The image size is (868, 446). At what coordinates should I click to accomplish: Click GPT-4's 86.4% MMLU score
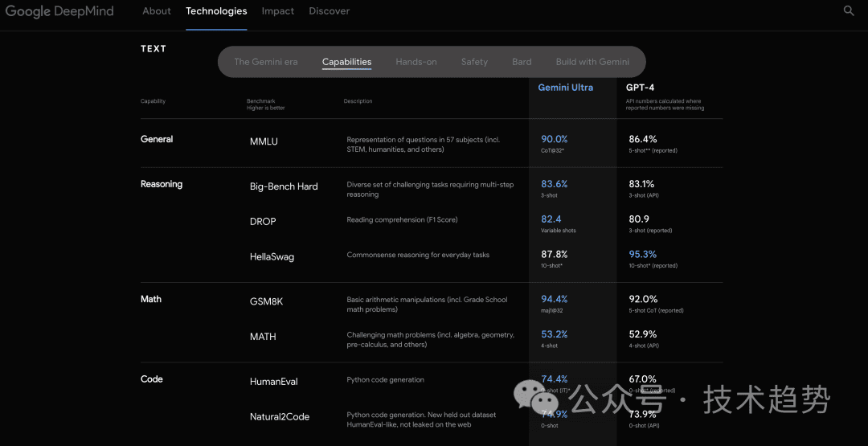coord(643,140)
